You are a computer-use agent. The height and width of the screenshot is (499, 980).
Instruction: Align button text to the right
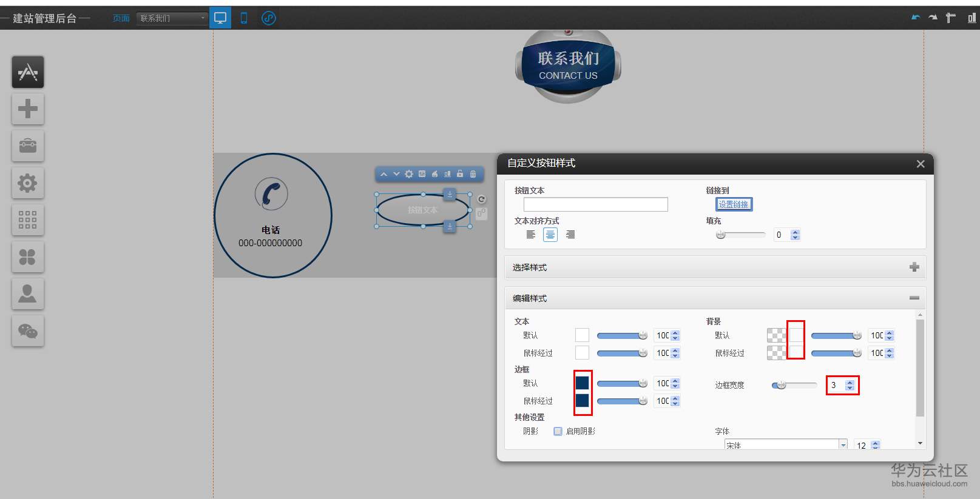570,235
